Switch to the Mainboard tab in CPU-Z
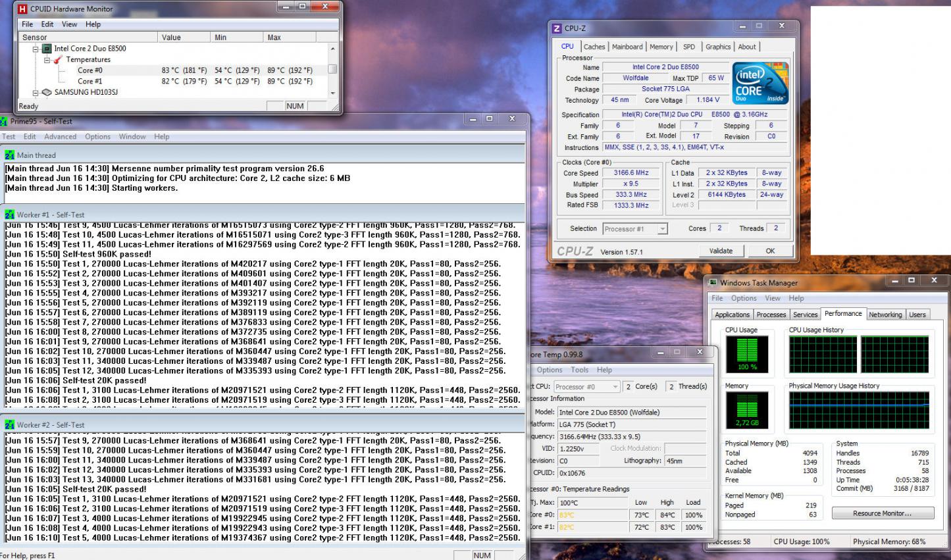The image size is (951, 560). pos(627,47)
